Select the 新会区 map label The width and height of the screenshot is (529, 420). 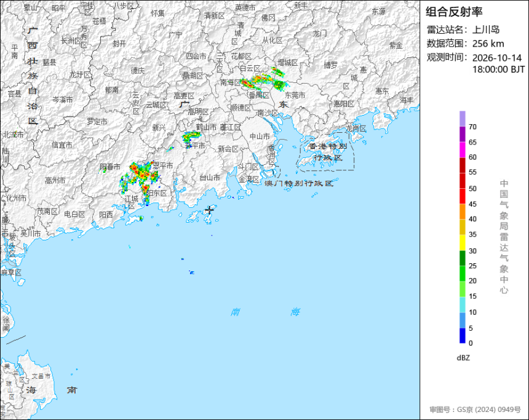(x=228, y=149)
